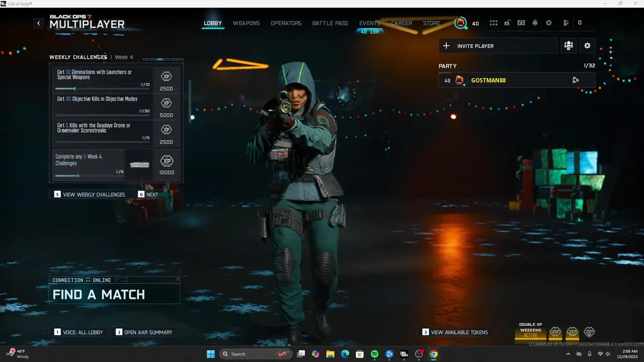Screen dimensions: 644x362
Task: Click XP reward icon for Launchers challenge
Action: tap(166, 76)
